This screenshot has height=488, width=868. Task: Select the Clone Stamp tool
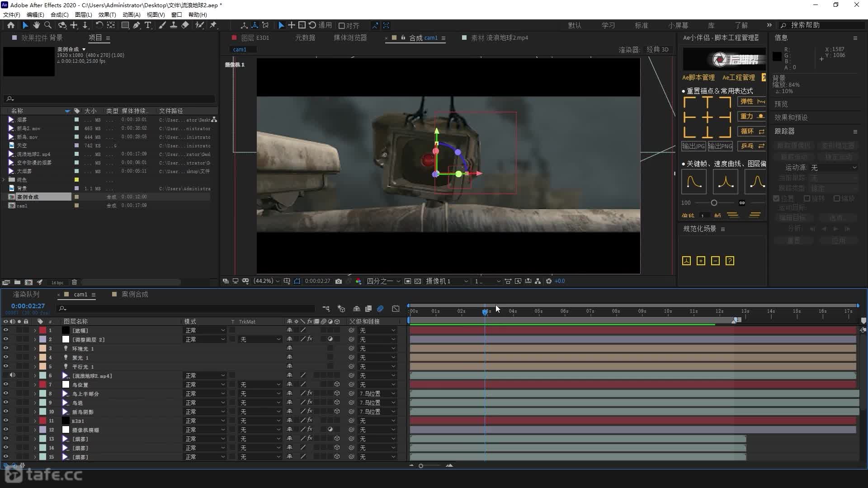pyautogui.click(x=173, y=25)
